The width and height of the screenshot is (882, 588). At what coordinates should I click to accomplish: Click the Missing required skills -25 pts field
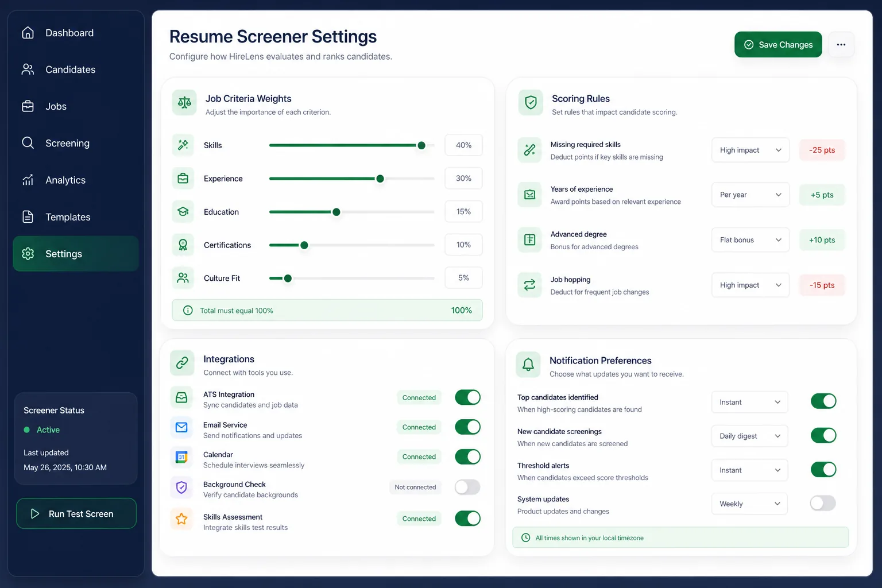click(x=822, y=150)
